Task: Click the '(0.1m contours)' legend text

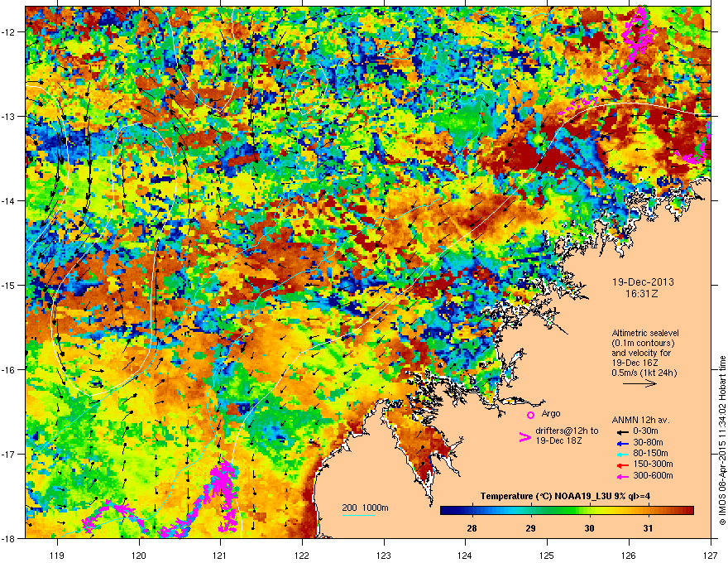Action: tap(643, 344)
